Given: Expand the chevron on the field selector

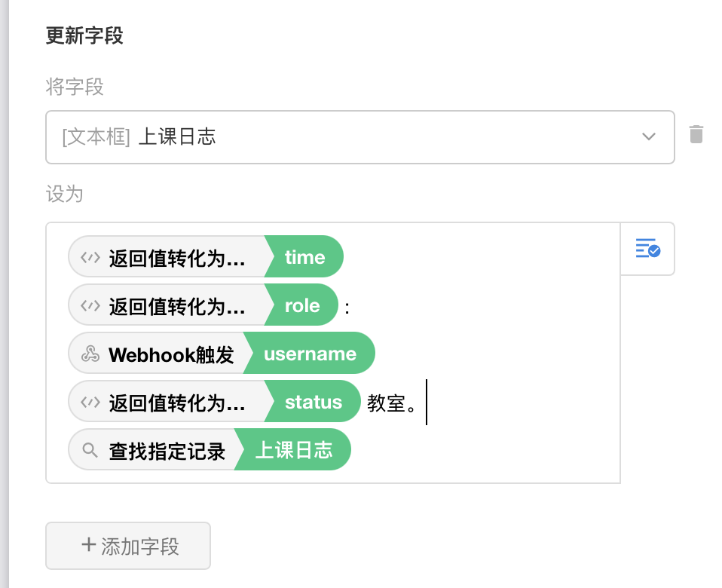Looking at the screenshot, I should pos(648,136).
